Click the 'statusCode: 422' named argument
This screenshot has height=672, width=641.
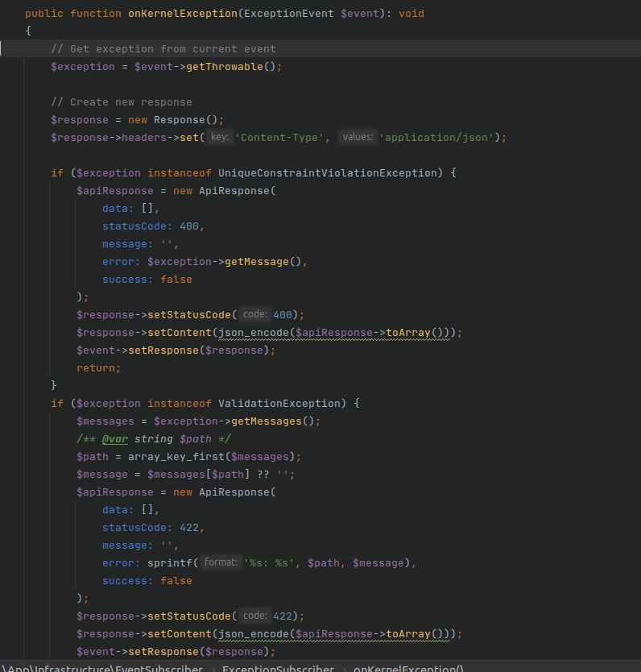click(151, 528)
